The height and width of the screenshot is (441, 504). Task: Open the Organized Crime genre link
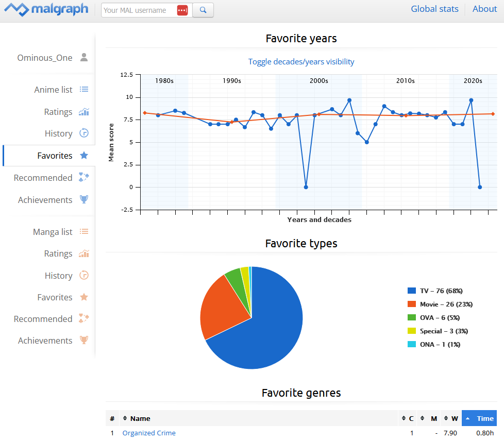(x=149, y=433)
